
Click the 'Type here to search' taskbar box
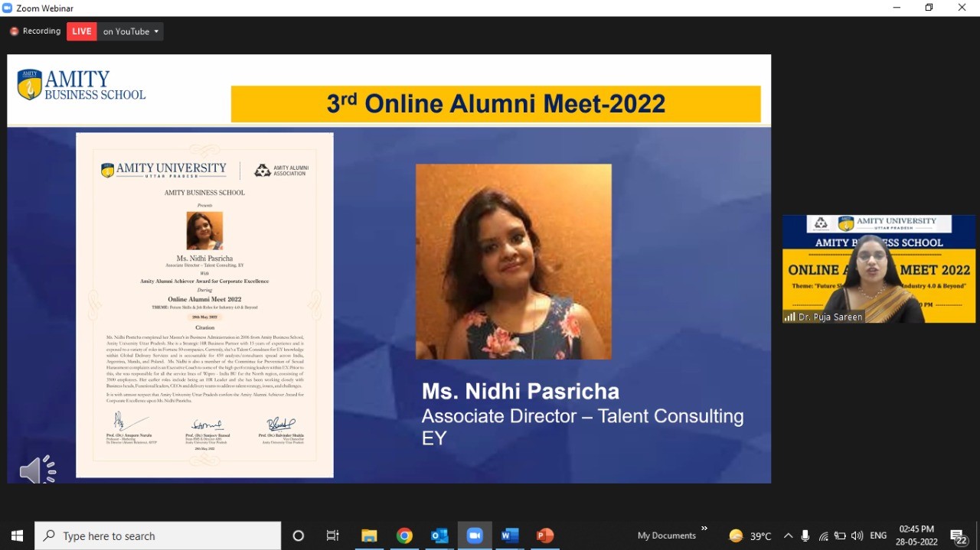tap(158, 535)
